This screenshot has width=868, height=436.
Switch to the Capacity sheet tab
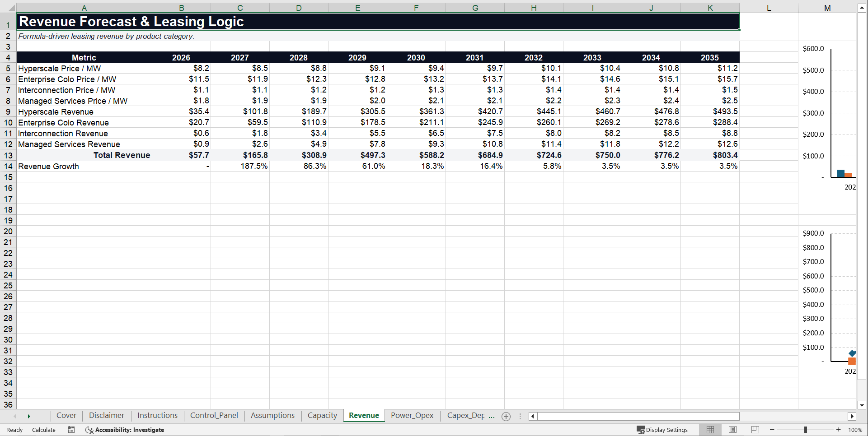coord(322,416)
